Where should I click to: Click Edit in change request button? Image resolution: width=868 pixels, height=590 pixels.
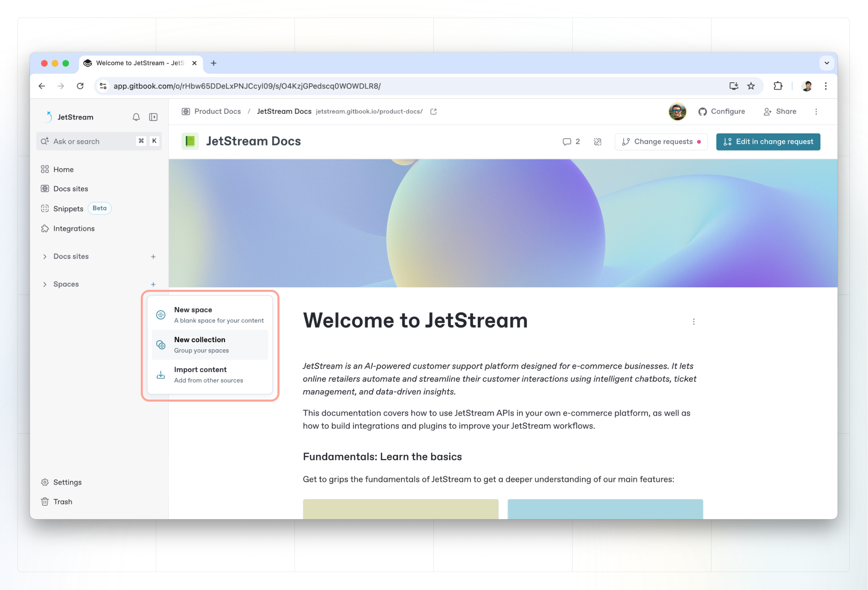point(768,142)
